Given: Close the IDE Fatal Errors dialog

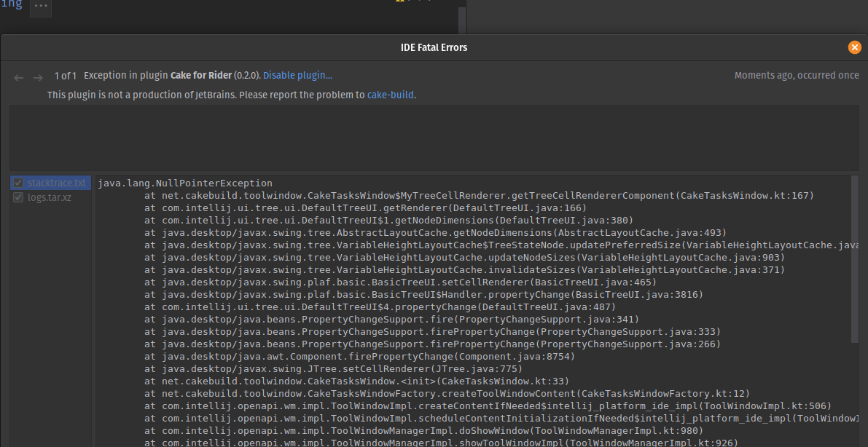Looking at the screenshot, I should [x=854, y=47].
